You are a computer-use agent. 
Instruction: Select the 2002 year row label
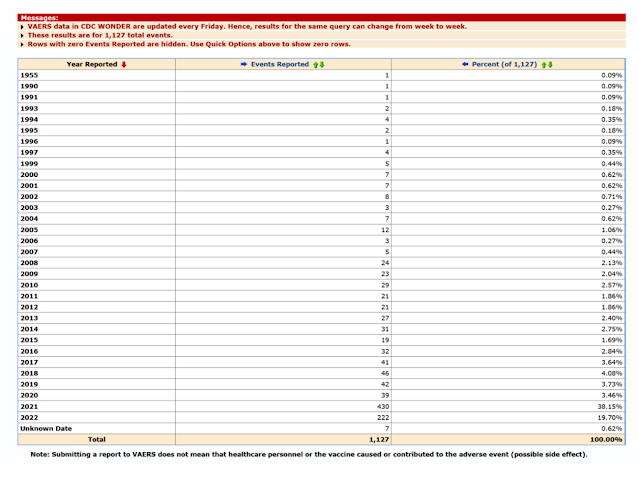click(29, 197)
